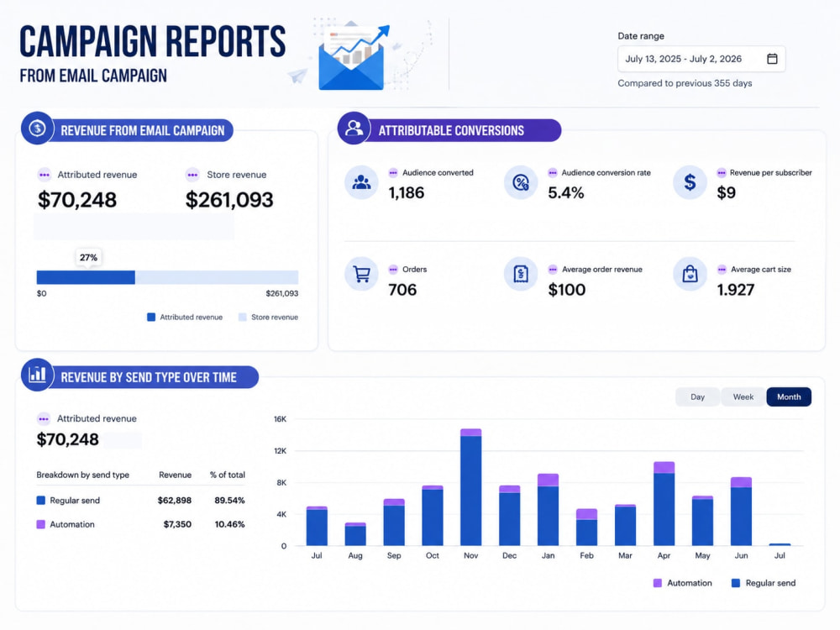Image resolution: width=840 pixels, height=630 pixels.
Task: Click the 27% attributed revenue progress bar
Action: pyautogui.click(x=86, y=277)
